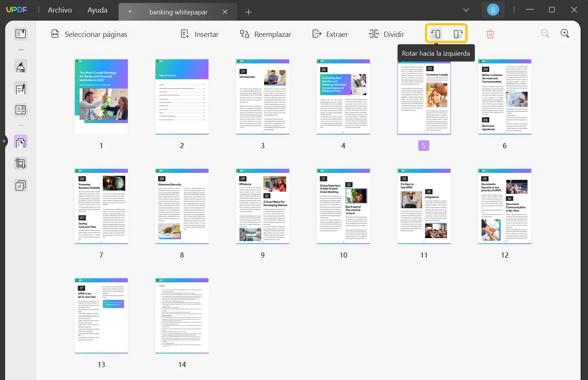Open the Edit PDF sidebar tool
Screen dimensions: 588x380
click(21, 88)
